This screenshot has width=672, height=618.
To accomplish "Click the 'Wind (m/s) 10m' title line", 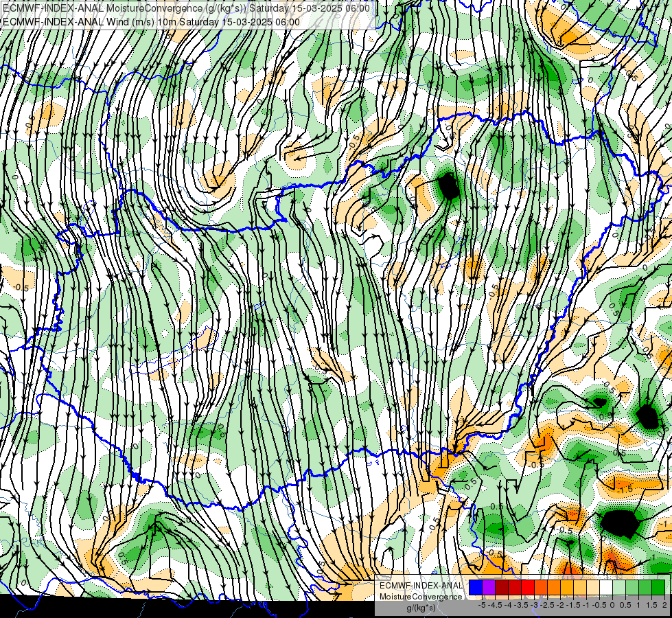I will click(151, 22).
